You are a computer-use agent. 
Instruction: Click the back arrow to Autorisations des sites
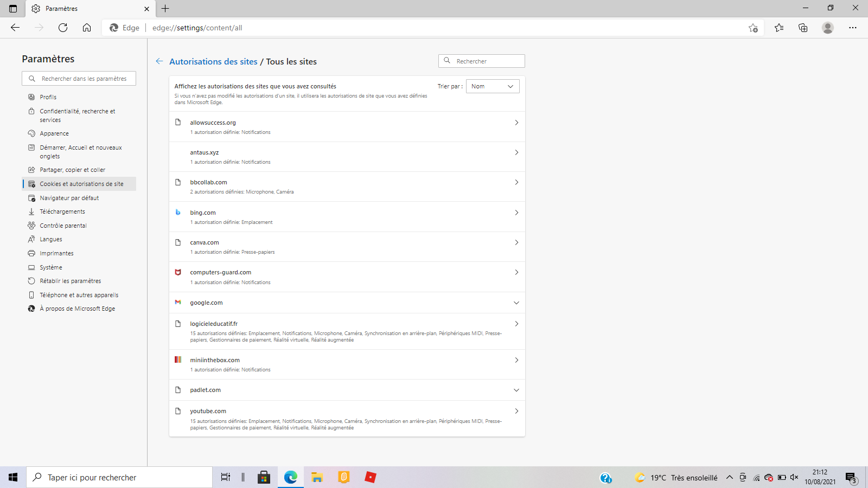tap(159, 61)
